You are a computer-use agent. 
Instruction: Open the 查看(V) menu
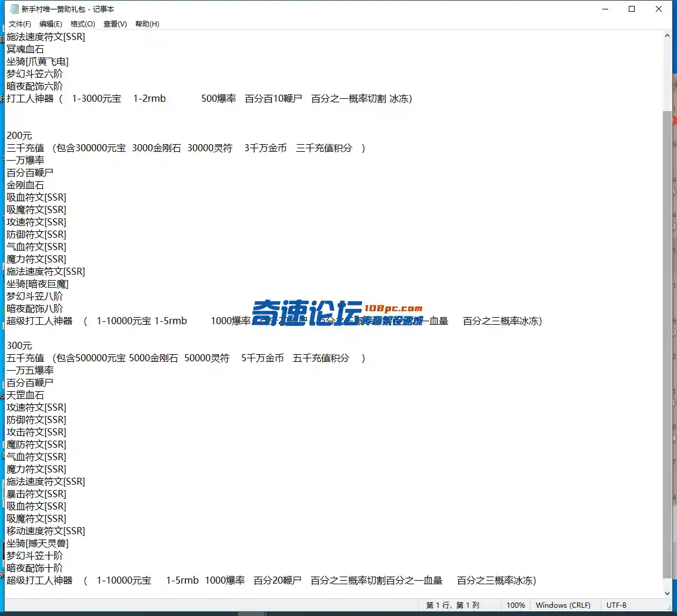[115, 24]
